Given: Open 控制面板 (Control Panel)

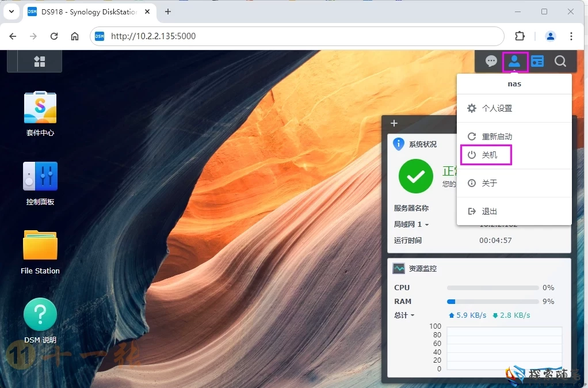Looking at the screenshot, I should [40, 177].
